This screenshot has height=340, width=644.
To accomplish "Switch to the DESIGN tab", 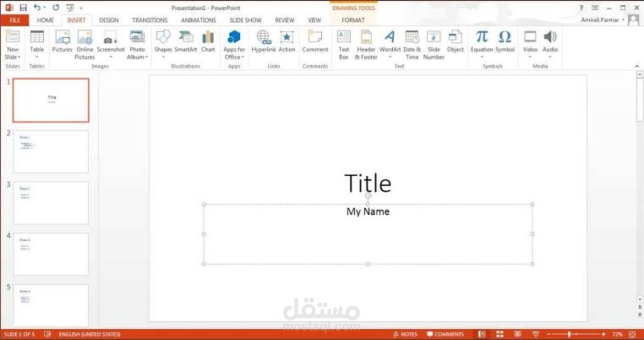I will (x=109, y=20).
